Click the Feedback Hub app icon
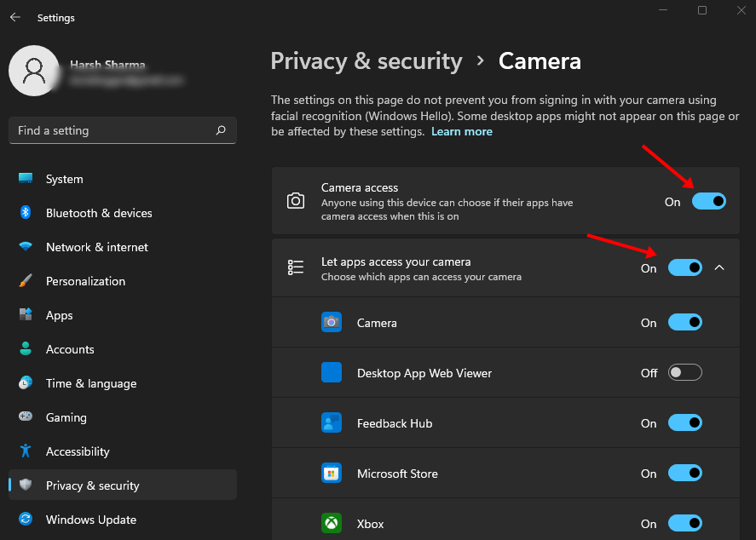This screenshot has width=756, height=540. pyautogui.click(x=332, y=422)
